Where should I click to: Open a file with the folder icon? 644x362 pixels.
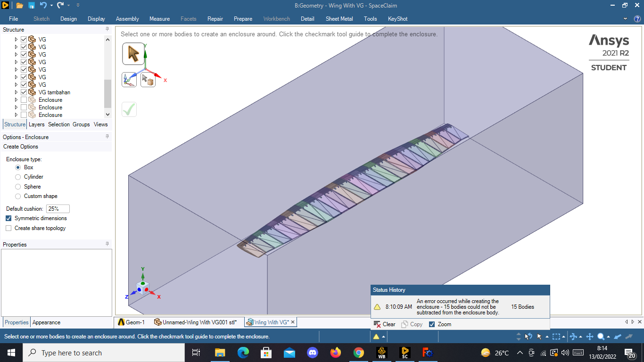pyautogui.click(x=19, y=6)
